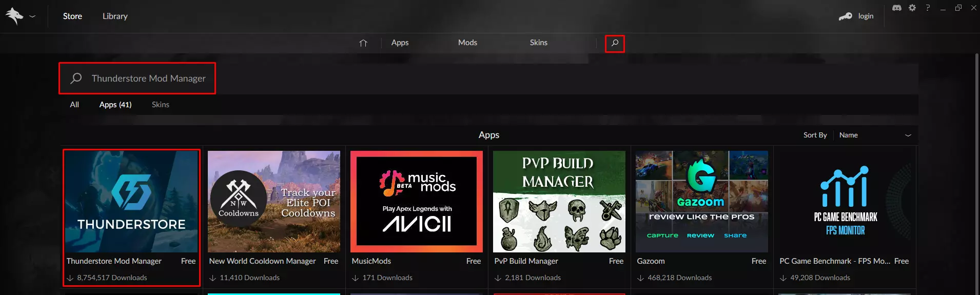Click the Gazoom title text
Viewport: 980px width, 295px height.
click(651, 261)
